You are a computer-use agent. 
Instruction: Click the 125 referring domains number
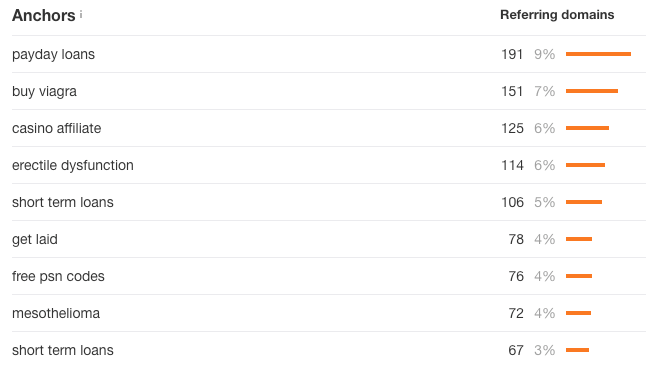click(x=513, y=128)
